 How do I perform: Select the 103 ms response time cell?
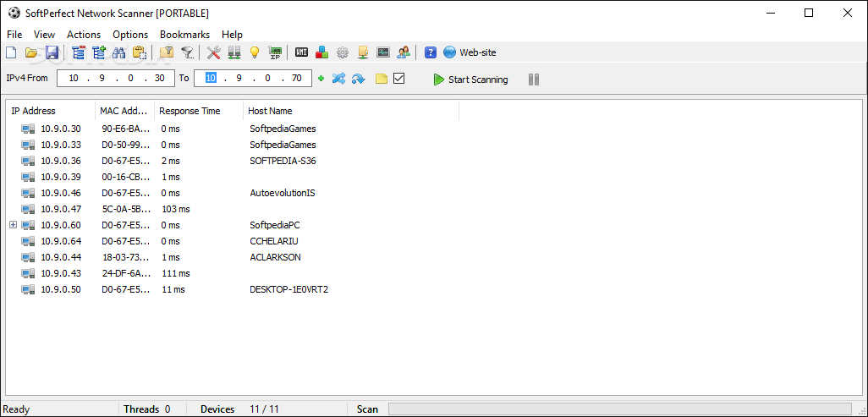click(175, 209)
